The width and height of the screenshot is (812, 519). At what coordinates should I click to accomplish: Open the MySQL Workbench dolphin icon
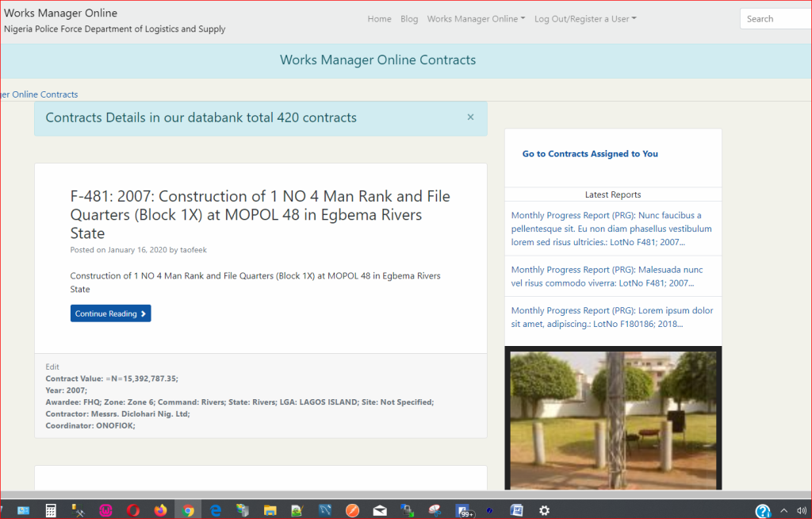click(x=324, y=511)
